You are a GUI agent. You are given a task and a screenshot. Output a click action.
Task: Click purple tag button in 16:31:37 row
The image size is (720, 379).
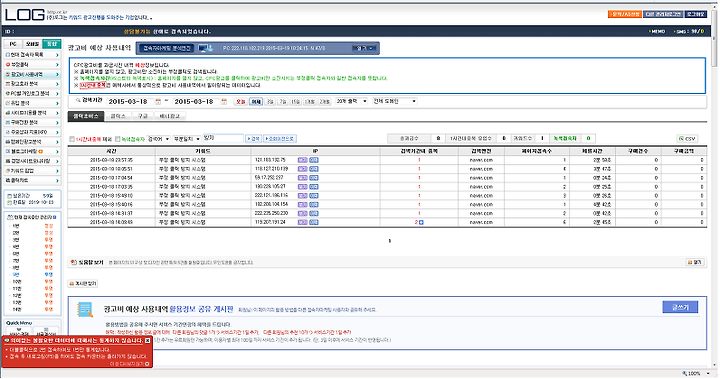(x=303, y=213)
